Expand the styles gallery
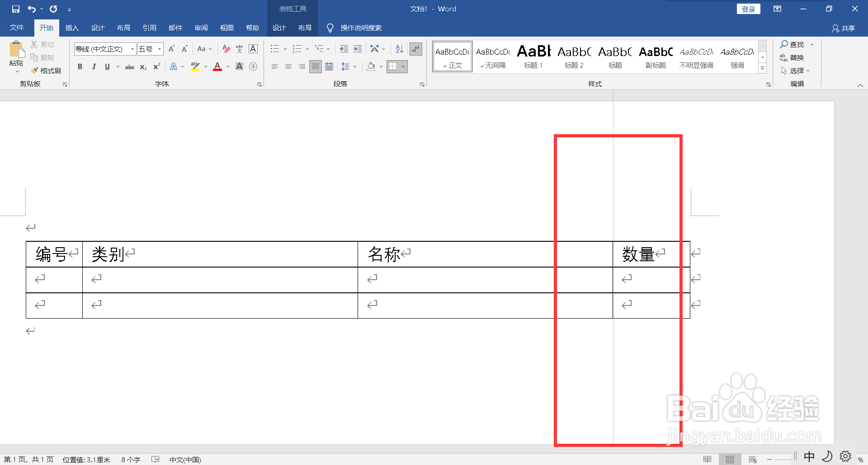The image size is (868, 465). click(763, 69)
